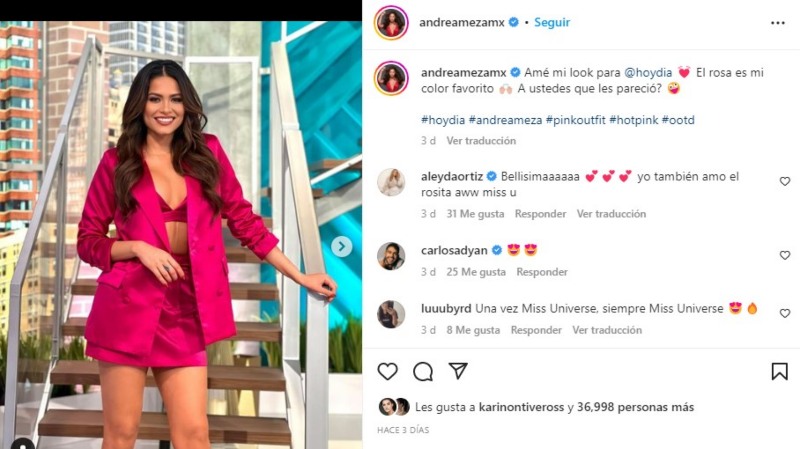Viewport: 800px width, 449px height.
Task: Share the post via paper plane icon
Action: click(458, 371)
